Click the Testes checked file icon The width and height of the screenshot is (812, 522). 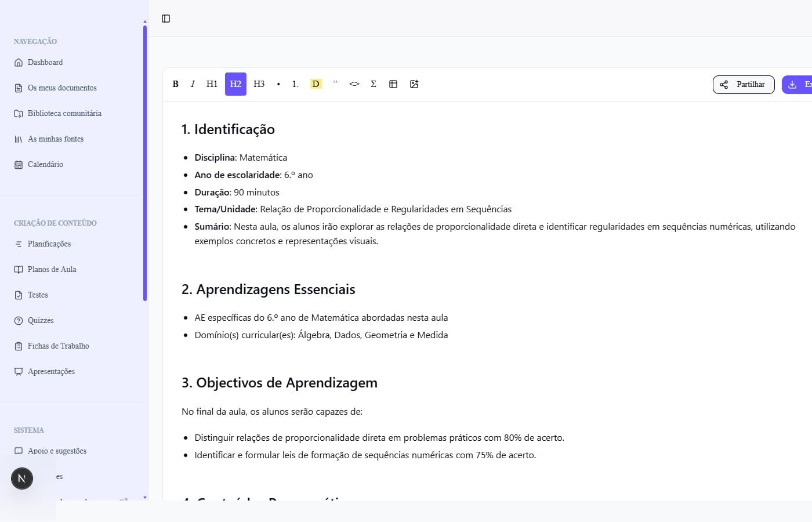pos(19,295)
